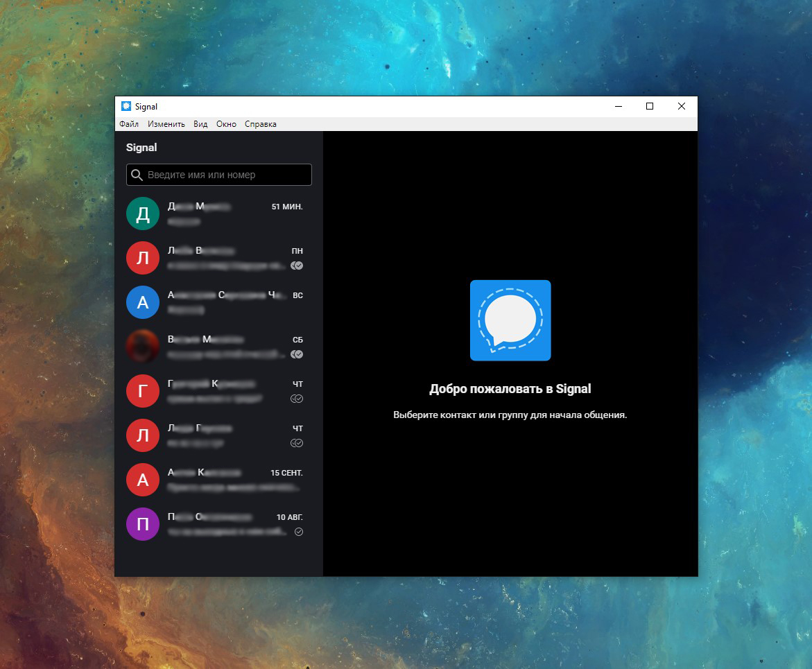Expand the Изменить menu

click(166, 123)
